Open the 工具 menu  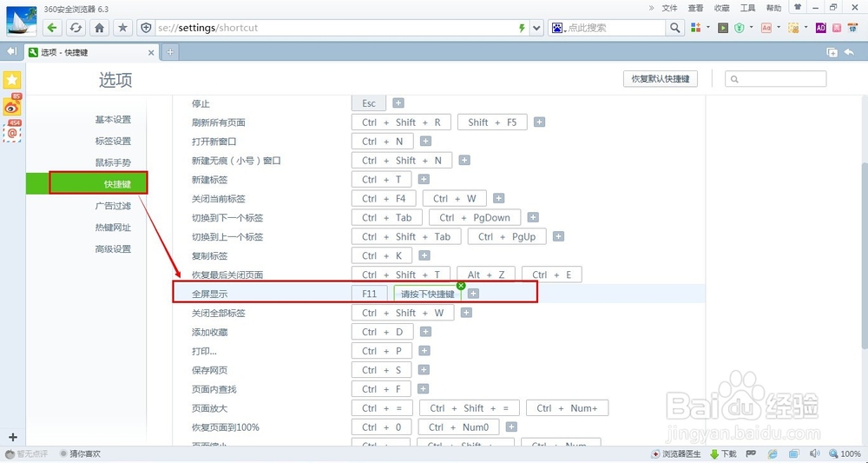click(748, 8)
